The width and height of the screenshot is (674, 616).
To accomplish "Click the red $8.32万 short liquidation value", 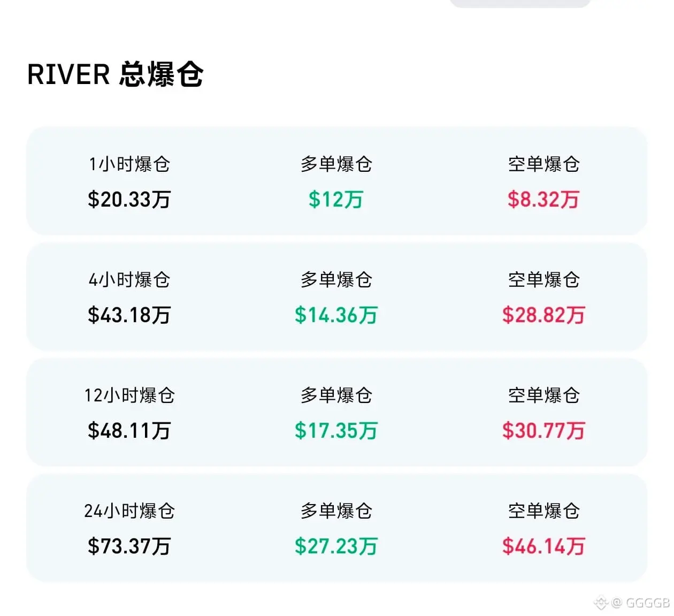I will 543,200.
